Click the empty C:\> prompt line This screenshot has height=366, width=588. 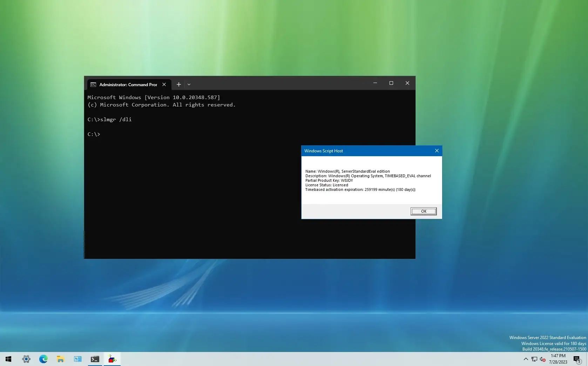pos(94,134)
